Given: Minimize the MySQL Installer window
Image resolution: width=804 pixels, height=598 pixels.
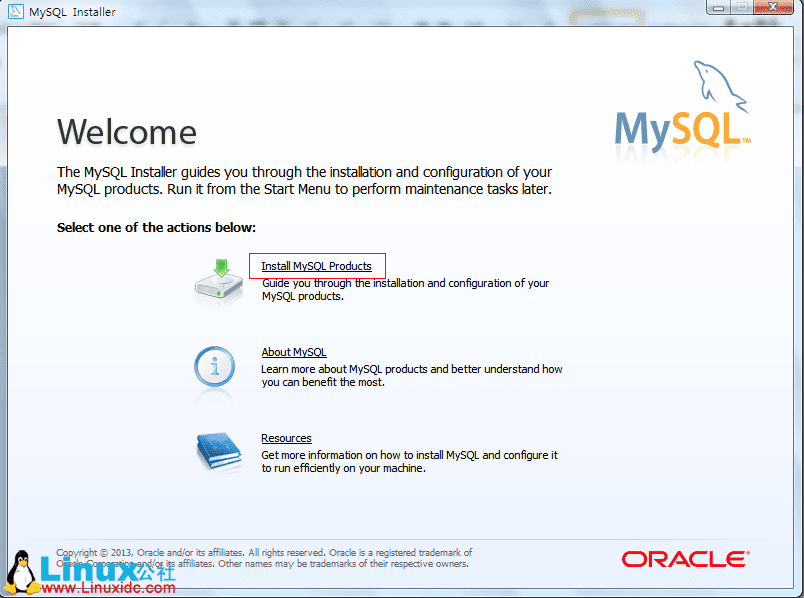Looking at the screenshot, I should coord(718,8).
